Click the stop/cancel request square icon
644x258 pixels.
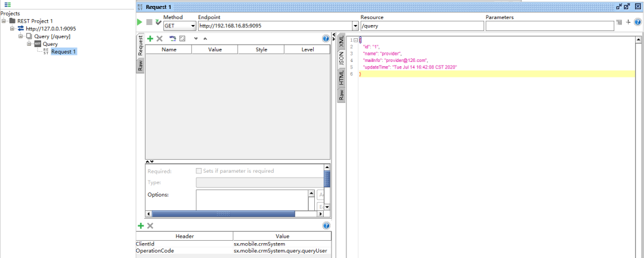[149, 22]
